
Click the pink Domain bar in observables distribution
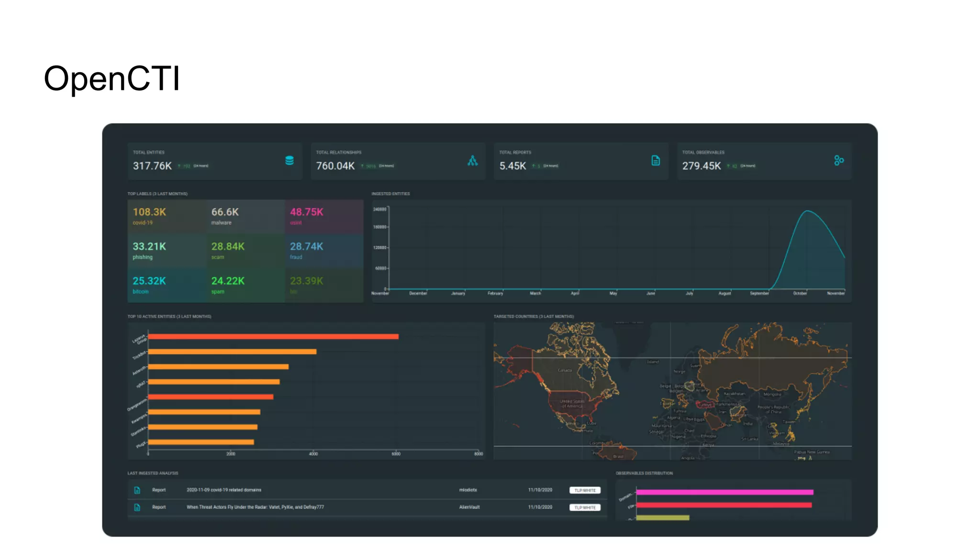click(x=724, y=492)
